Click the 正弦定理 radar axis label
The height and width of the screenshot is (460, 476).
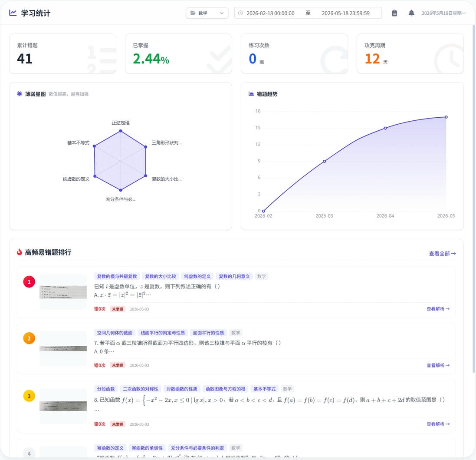(x=121, y=123)
